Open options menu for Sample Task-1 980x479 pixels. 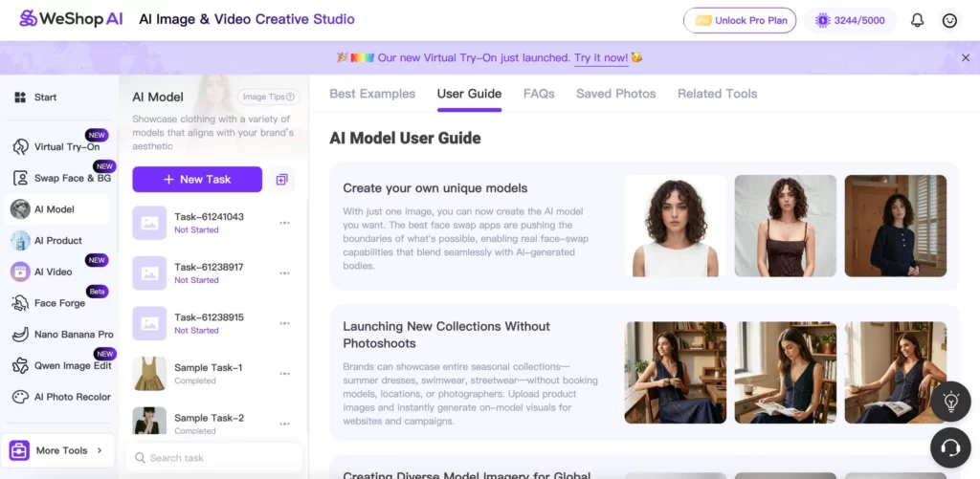tap(285, 374)
